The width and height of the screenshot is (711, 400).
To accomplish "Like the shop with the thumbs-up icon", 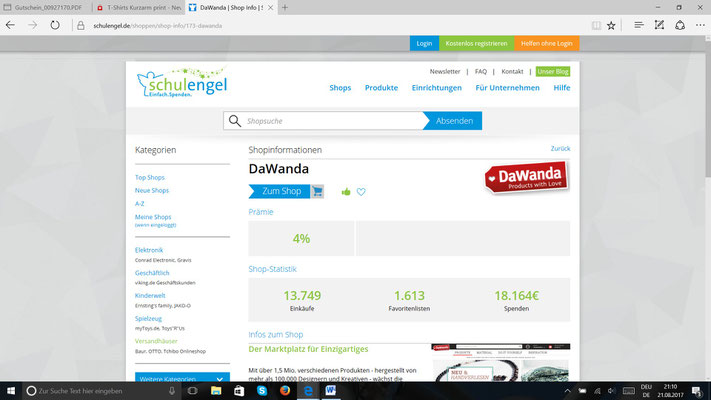I will [x=346, y=192].
